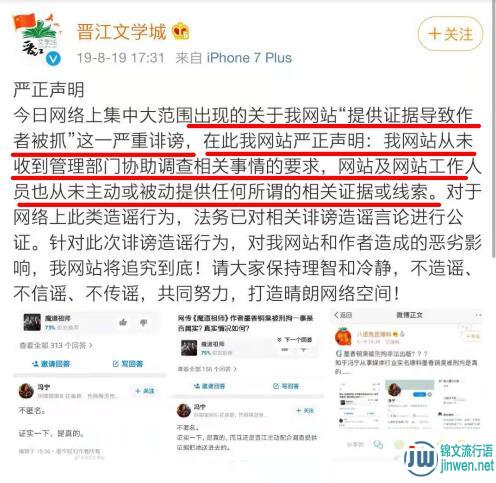Expand 查看全部 313 个回答
This screenshot has height=483, width=496.
coord(56,345)
